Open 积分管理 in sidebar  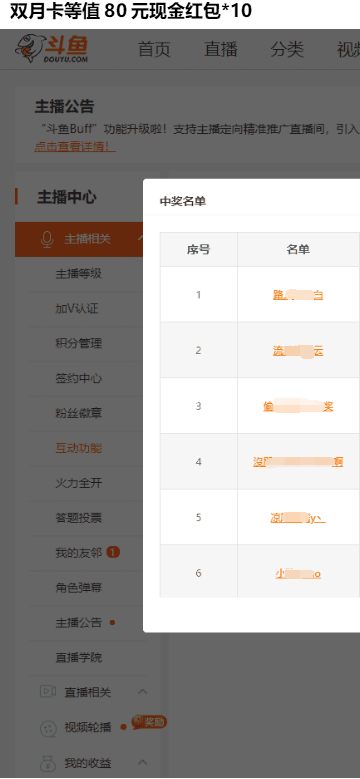(x=78, y=343)
